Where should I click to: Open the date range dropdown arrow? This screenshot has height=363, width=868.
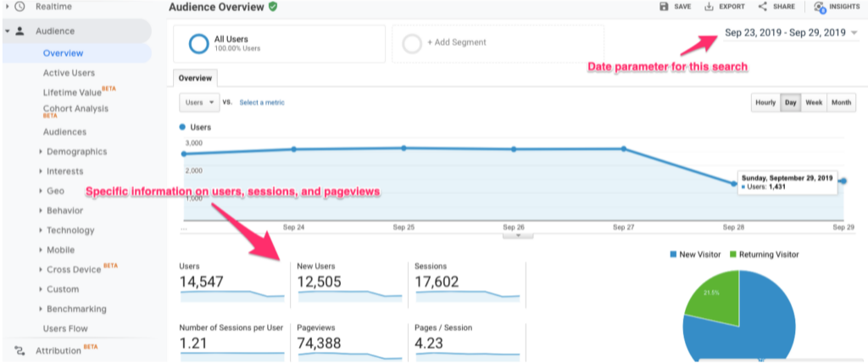coord(854,33)
